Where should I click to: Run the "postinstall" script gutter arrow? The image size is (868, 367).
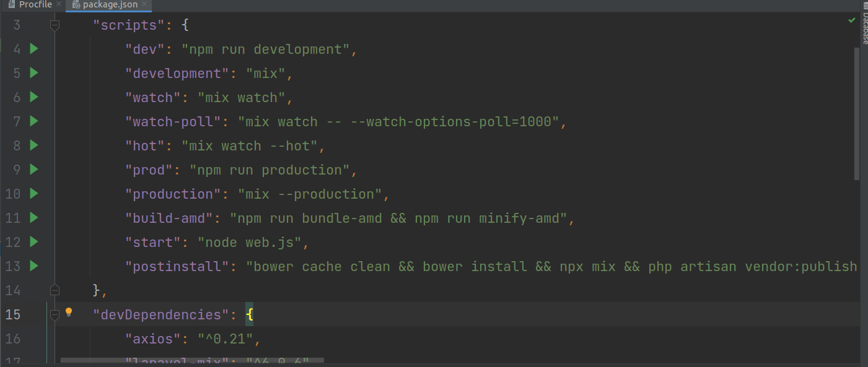(x=34, y=266)
